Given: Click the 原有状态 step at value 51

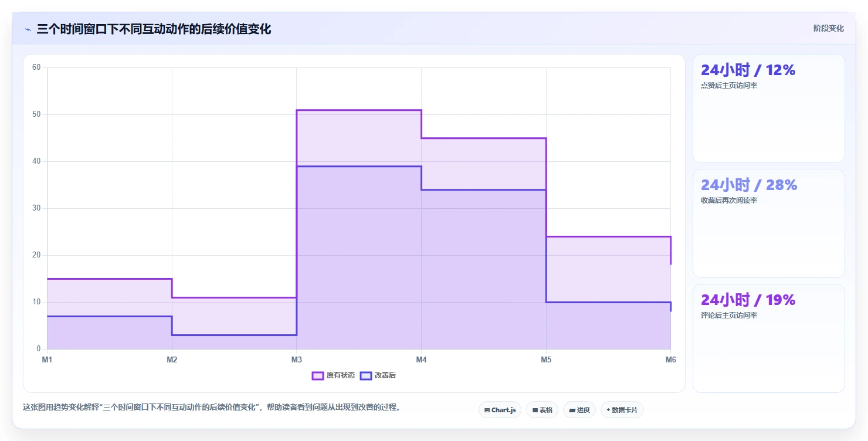Looking at the screenshot, I should 359,110.
